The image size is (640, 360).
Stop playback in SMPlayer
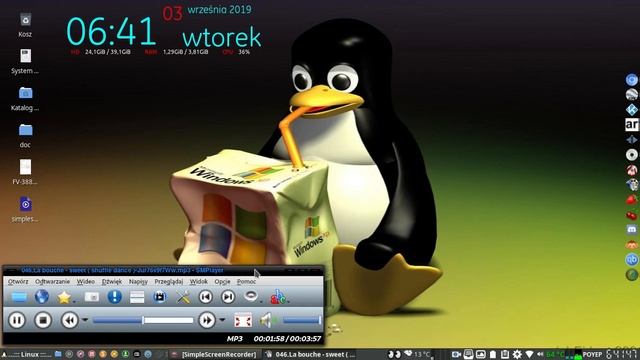[x=42, y=320]
